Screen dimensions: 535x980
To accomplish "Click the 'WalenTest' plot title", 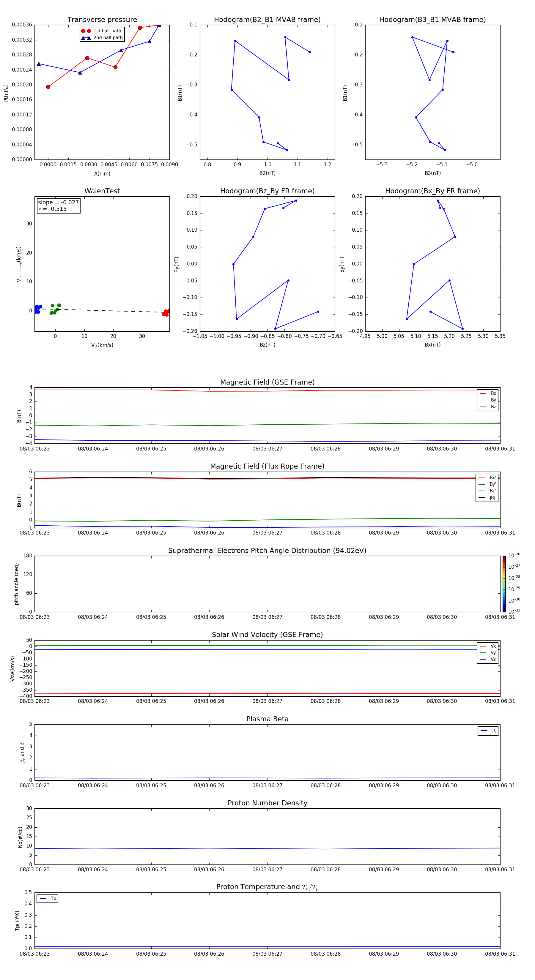I will [102, 191].
